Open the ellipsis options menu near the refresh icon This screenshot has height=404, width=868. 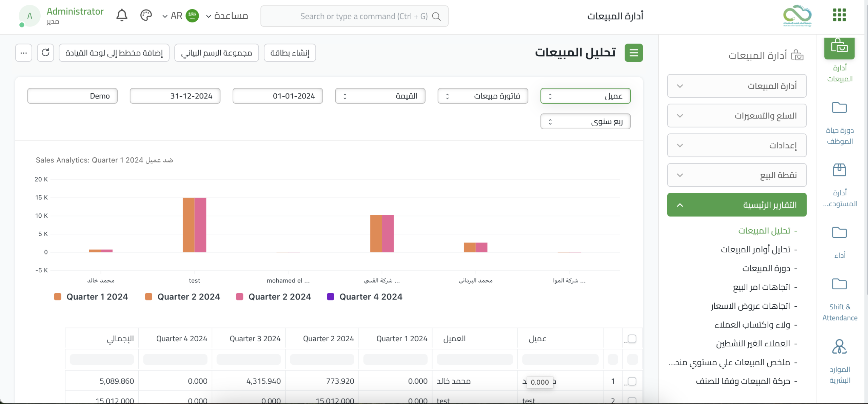point(23,53)
